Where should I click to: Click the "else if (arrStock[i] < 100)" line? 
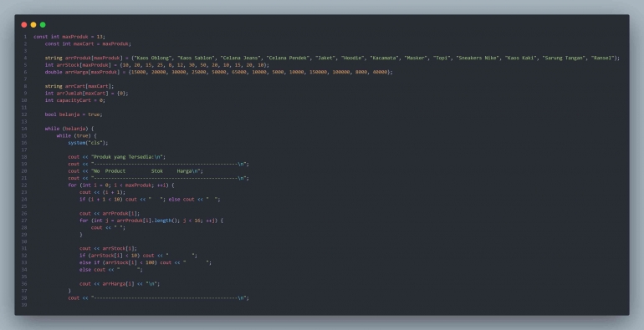(146, 262)
